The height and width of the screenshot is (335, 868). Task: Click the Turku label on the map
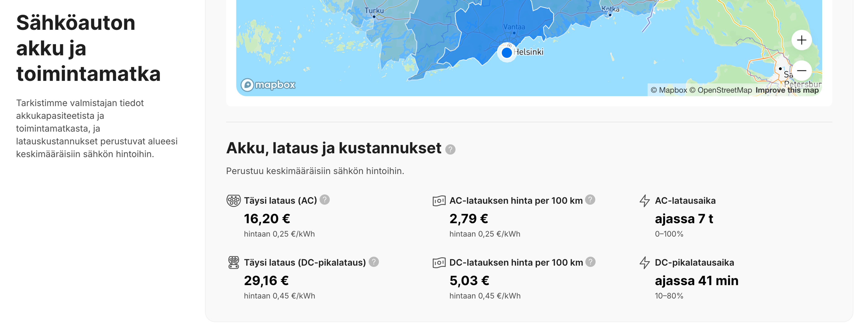pyautogui.click(x=374, y=10)
